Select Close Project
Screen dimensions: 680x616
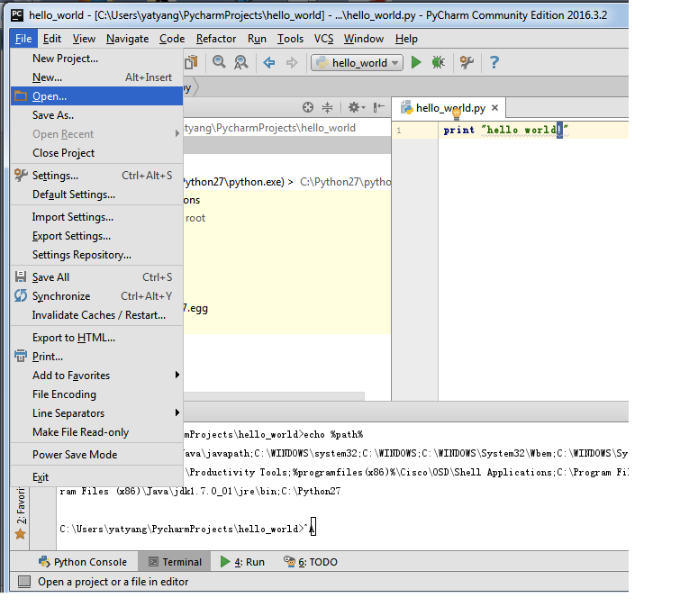pos(96,152)
